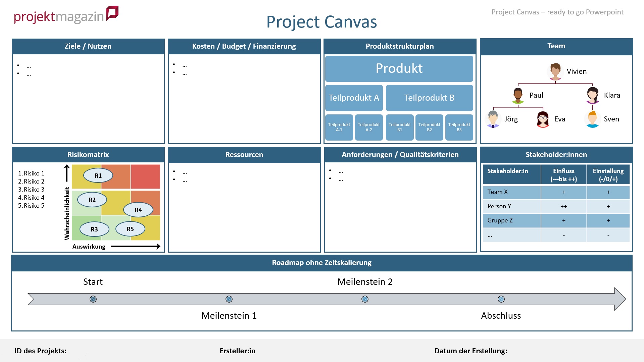Click the 'Meilenstein 1' roadmap label
644x362 pixels.
(x=229, y=316)
